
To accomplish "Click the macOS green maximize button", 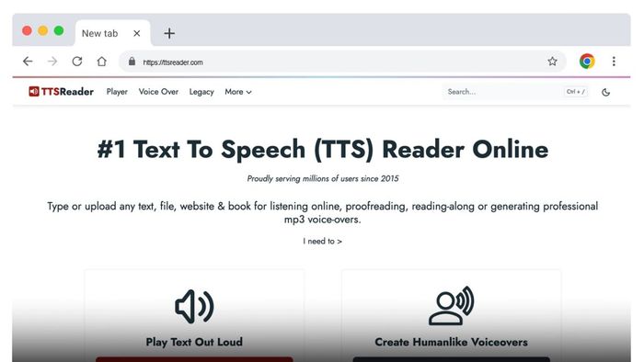I will point(59,30).
